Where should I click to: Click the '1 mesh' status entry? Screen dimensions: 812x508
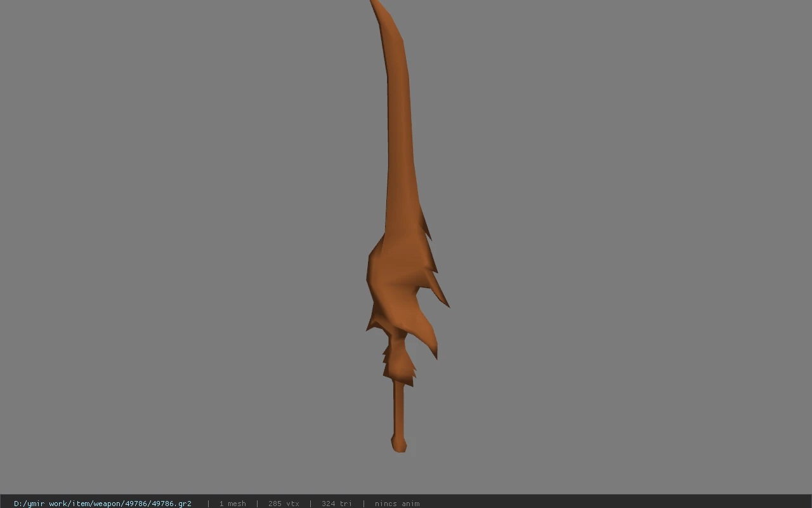(x=232, y=504)
